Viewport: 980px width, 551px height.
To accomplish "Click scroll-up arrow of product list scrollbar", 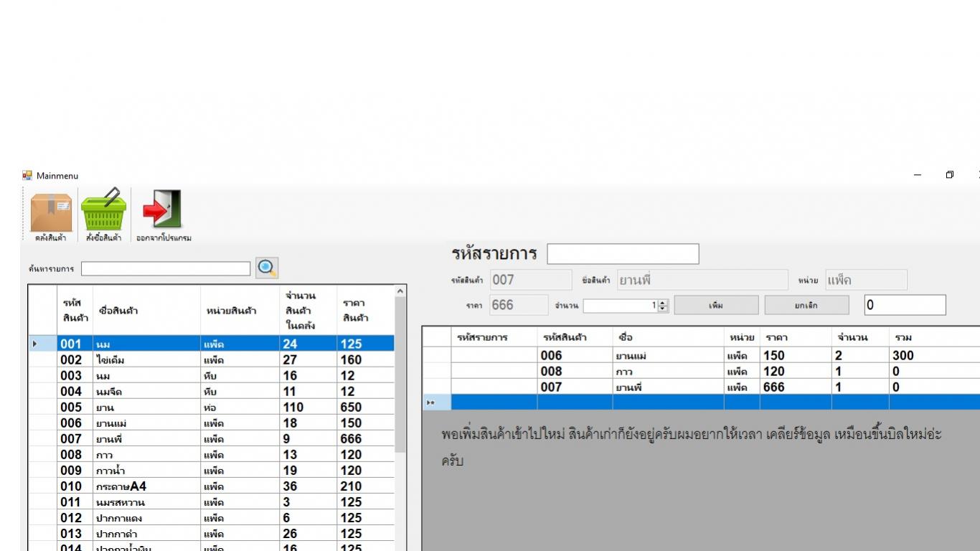I will click(400, 291).
